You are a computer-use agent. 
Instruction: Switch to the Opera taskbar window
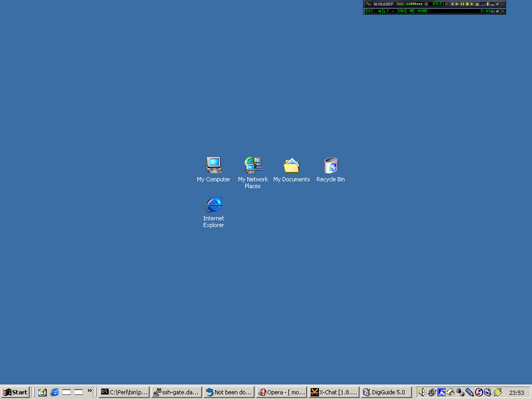281,392
